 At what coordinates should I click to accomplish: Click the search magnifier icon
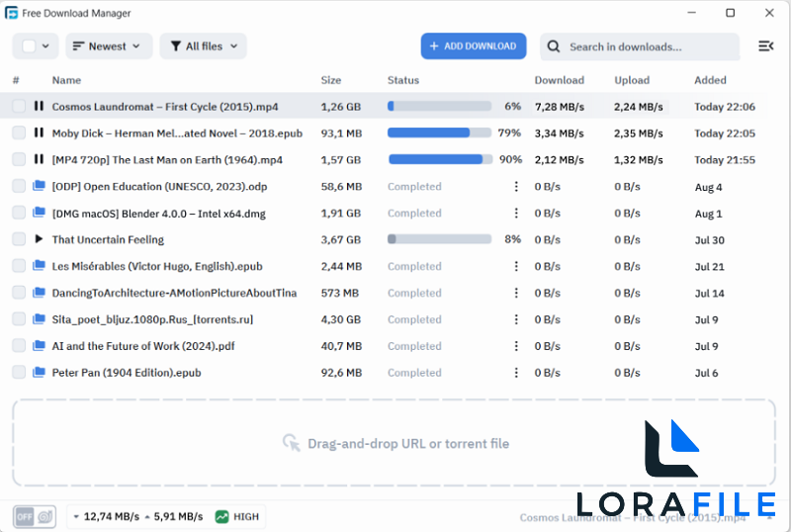click(x=554, y=46)
